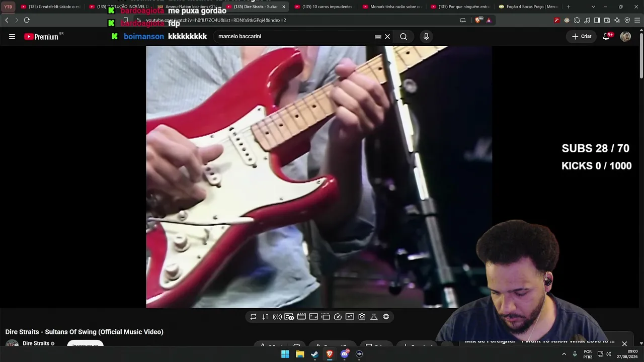Open the playback speed gauge icon
644x362 pixels.
[x=338, y=317]
